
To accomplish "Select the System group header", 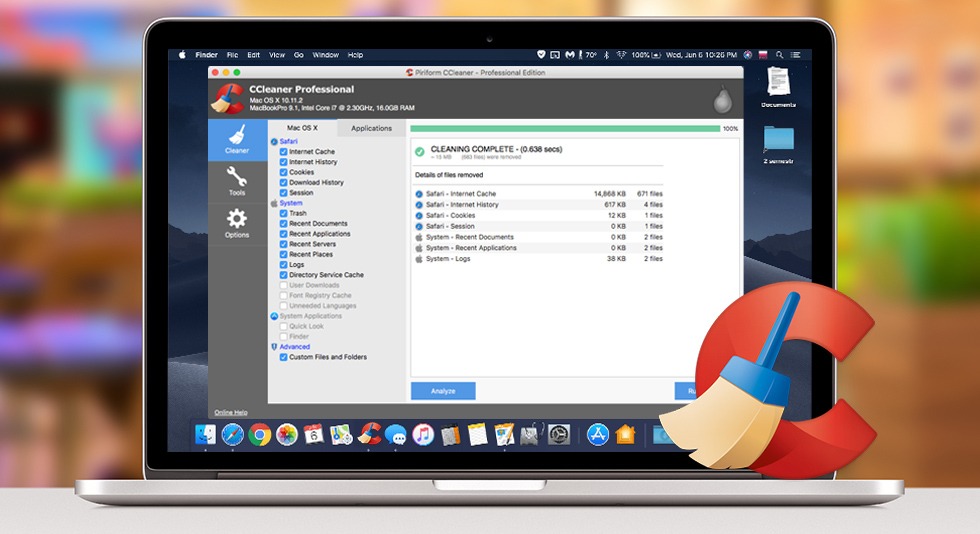I will [291, 203].
